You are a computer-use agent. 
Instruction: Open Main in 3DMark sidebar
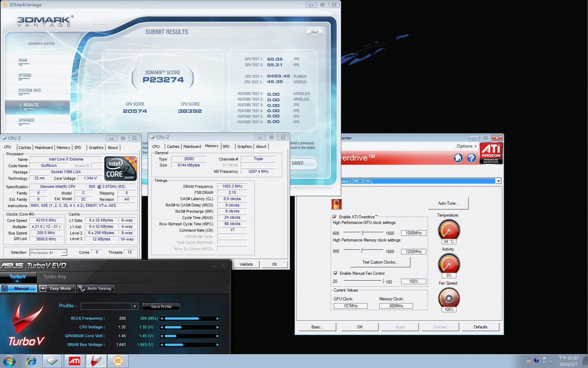coord(23,60)
